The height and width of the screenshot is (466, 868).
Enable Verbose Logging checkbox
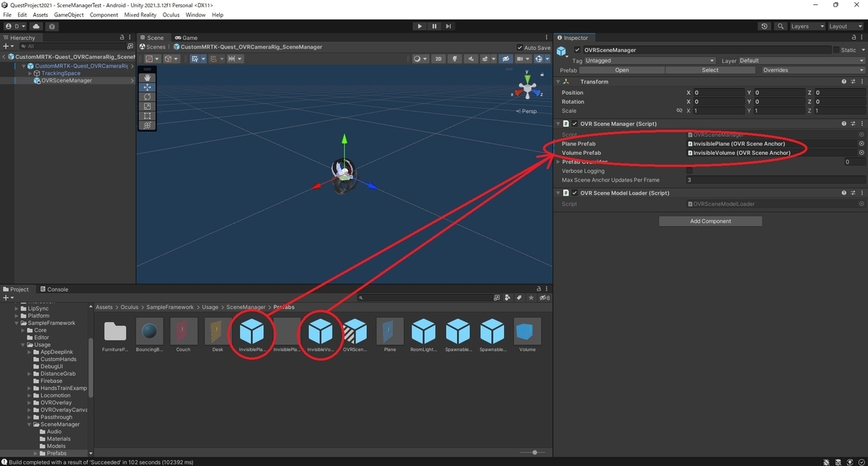[689, 171]
